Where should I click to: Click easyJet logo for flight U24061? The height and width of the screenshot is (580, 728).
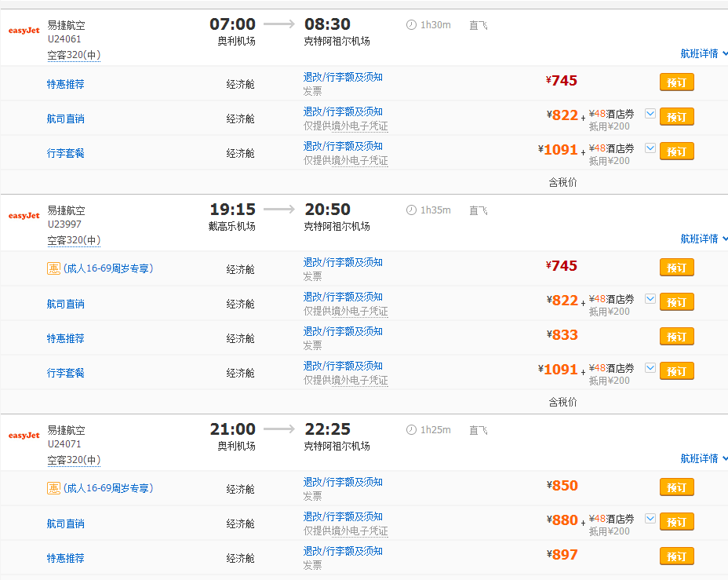(24, 31)
